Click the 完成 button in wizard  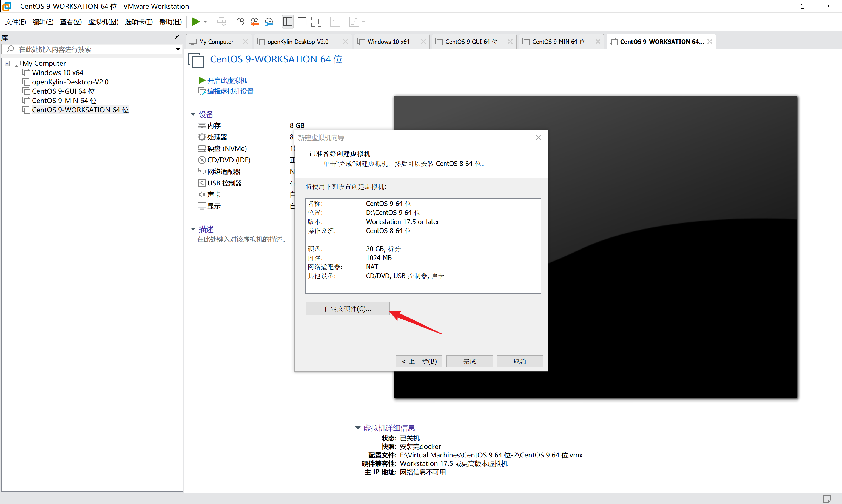point(469,361)
